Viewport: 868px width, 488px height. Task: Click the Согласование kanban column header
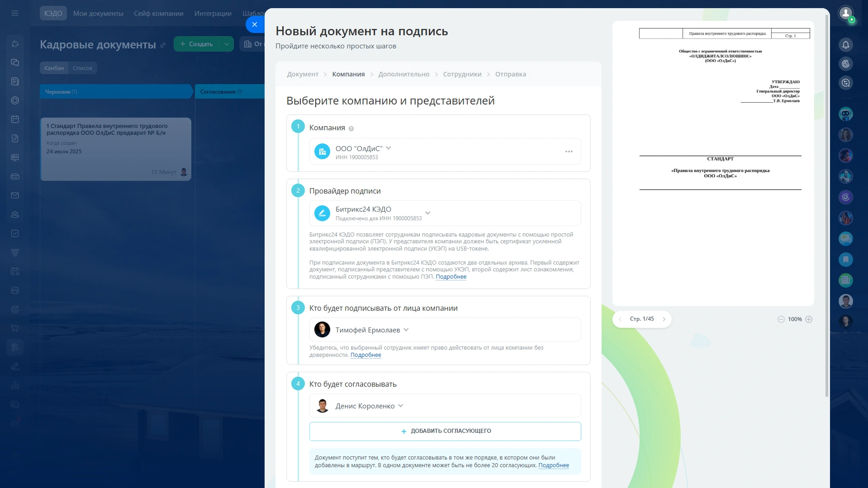(x=230, y=91)
